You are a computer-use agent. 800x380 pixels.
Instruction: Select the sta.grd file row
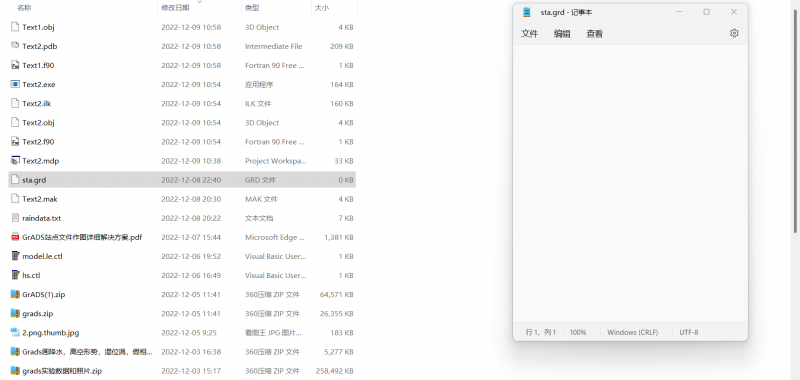[x=182, y=180]
